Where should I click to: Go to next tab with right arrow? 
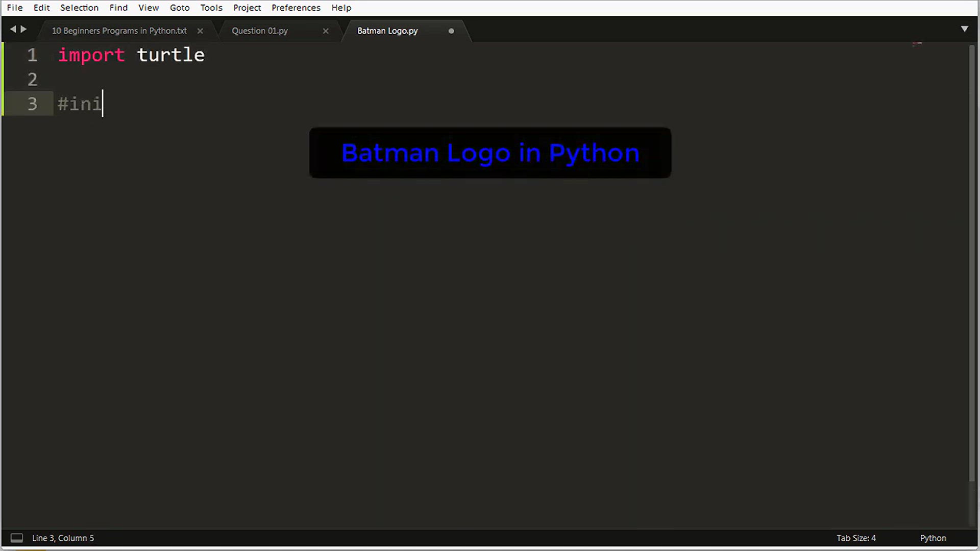pyautogui.click(x=23, y=29)
